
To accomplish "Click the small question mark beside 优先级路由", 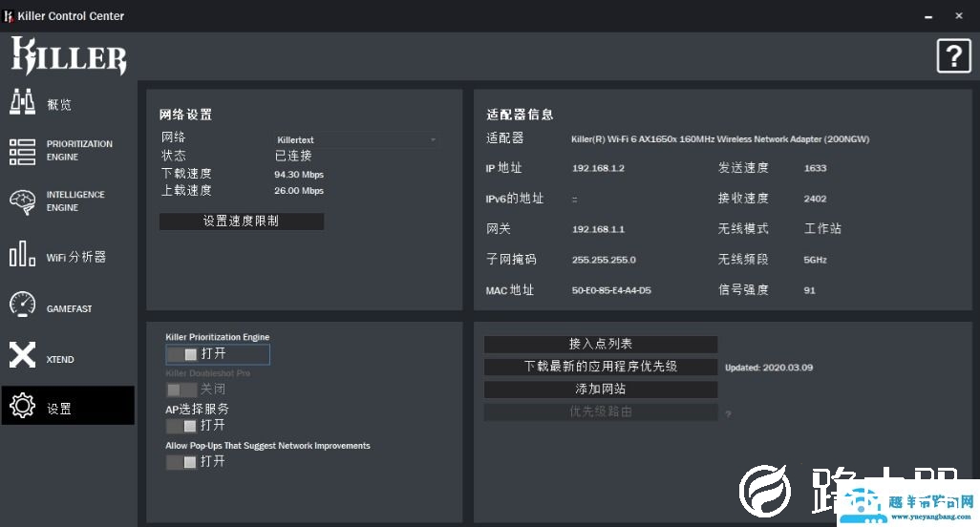I will coord(728,414).
